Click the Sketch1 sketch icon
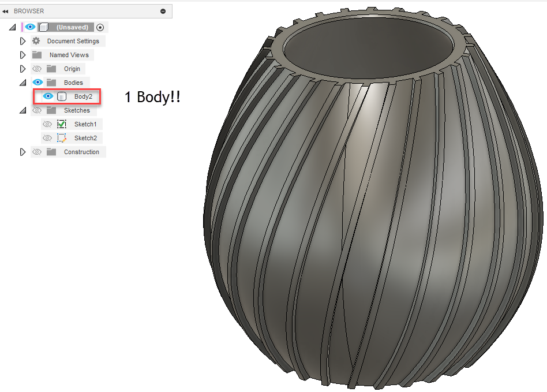547x392 pixels. tap(61, 124)
